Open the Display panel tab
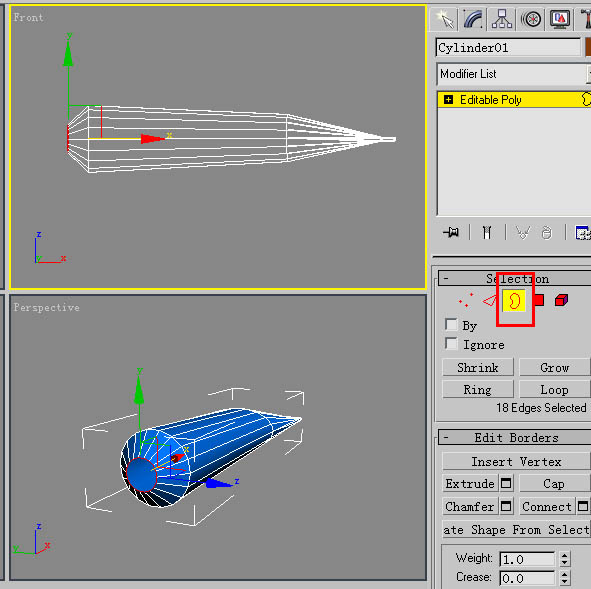 coord(560,19)
